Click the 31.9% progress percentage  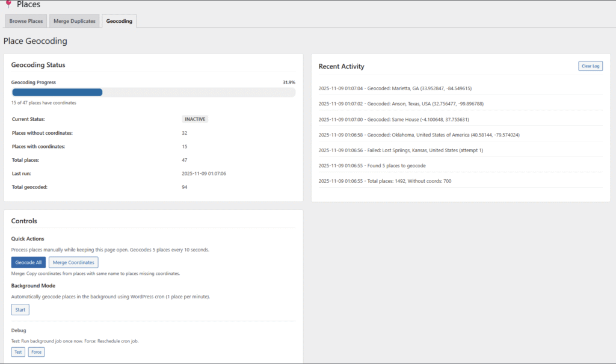pos(289,82)
